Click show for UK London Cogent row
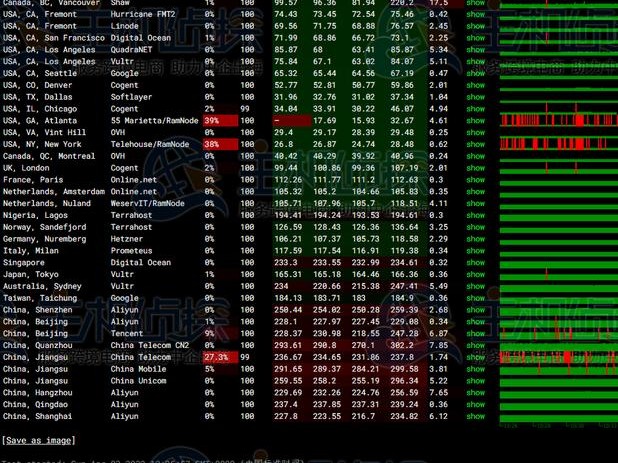618x463 pixels. point(476,168)
